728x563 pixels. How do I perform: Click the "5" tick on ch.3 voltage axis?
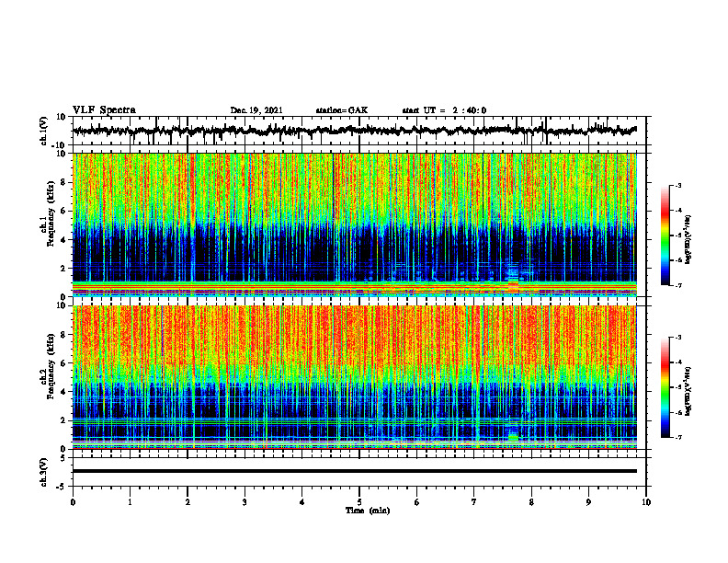point(63,458)
